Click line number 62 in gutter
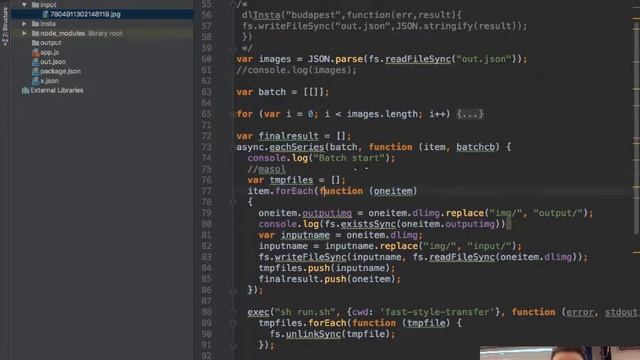This screenshot has width=640, height=360. pyautogui.click(x=207, y=81)
